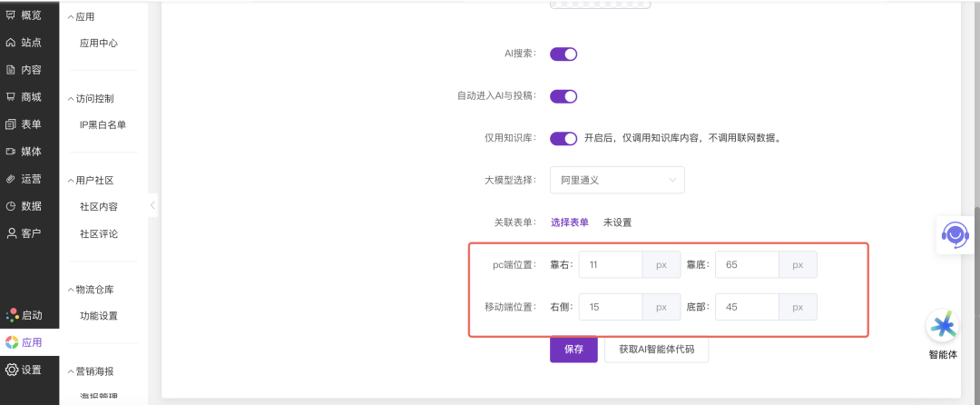Open the 站点 site section icon
This screenshot has height=405, width=980.
coord(11,43)
